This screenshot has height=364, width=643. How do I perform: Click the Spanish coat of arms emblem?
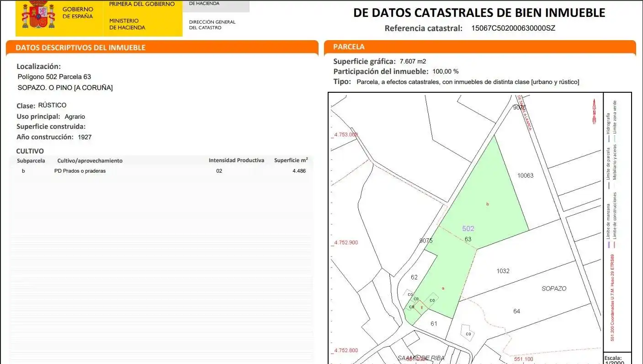coord(37,16)
